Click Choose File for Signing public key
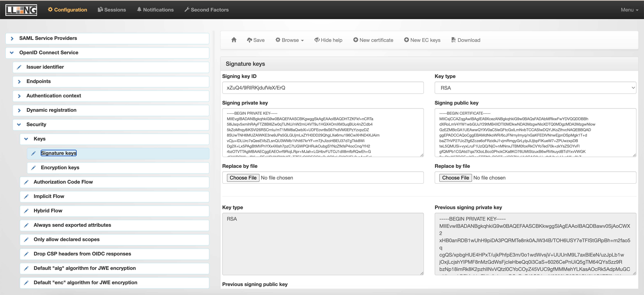 (455, 178)
